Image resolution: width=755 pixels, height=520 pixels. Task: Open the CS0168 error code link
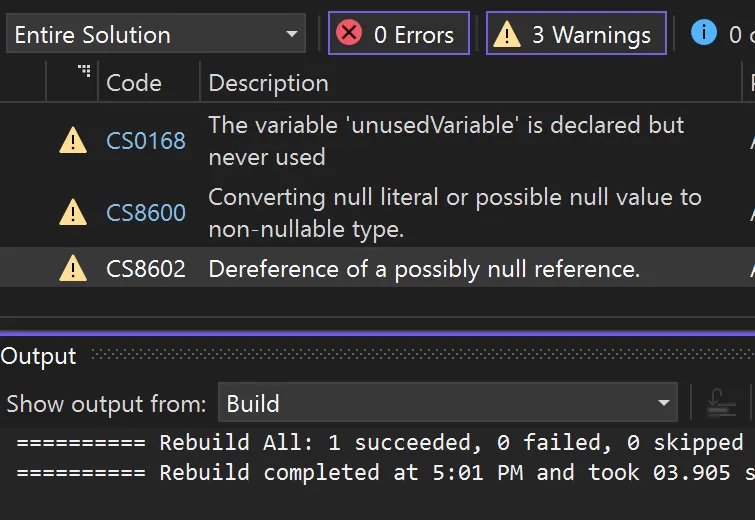click(x=146, y=141)
